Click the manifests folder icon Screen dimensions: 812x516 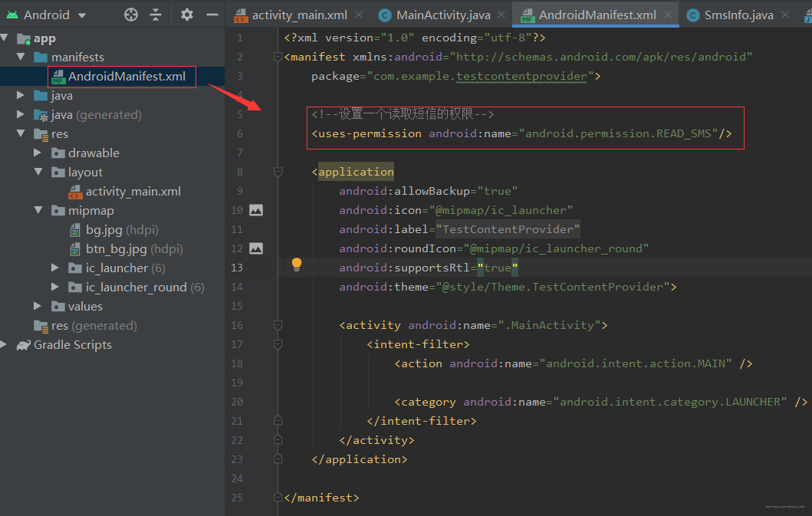point(41,57)
